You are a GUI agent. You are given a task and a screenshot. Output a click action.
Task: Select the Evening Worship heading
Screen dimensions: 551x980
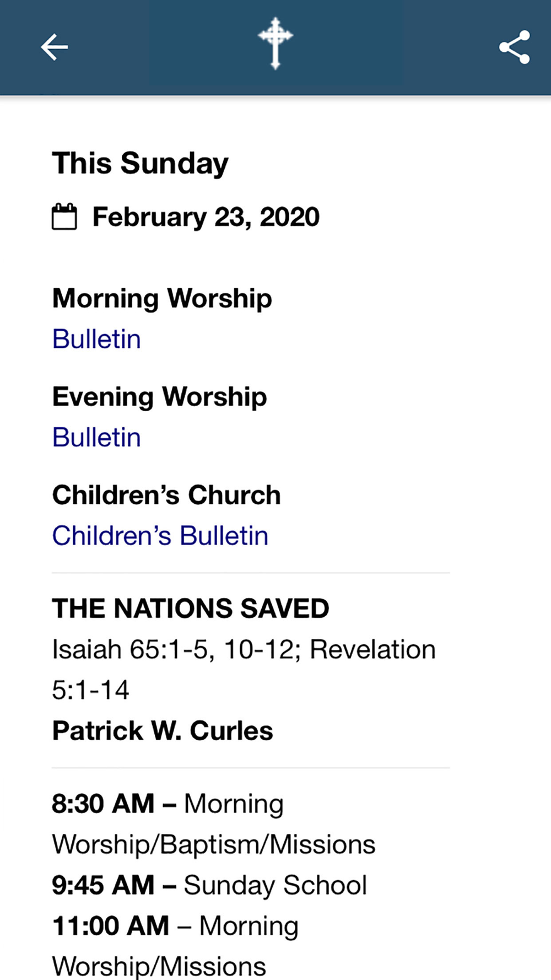pos(159,397)
